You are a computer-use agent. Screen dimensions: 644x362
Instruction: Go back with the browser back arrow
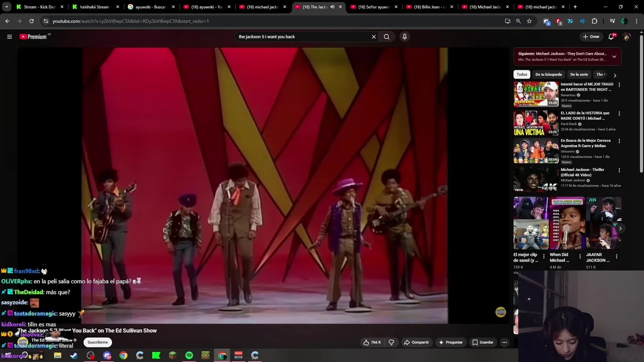(7, 21)
